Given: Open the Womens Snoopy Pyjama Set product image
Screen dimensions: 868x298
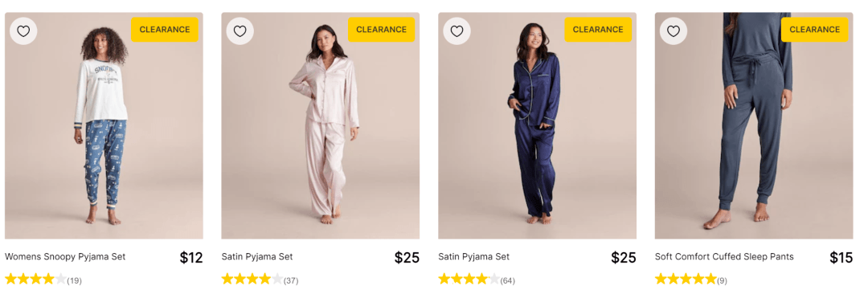Looking at the screenshot, I should [x=104, y=125].
